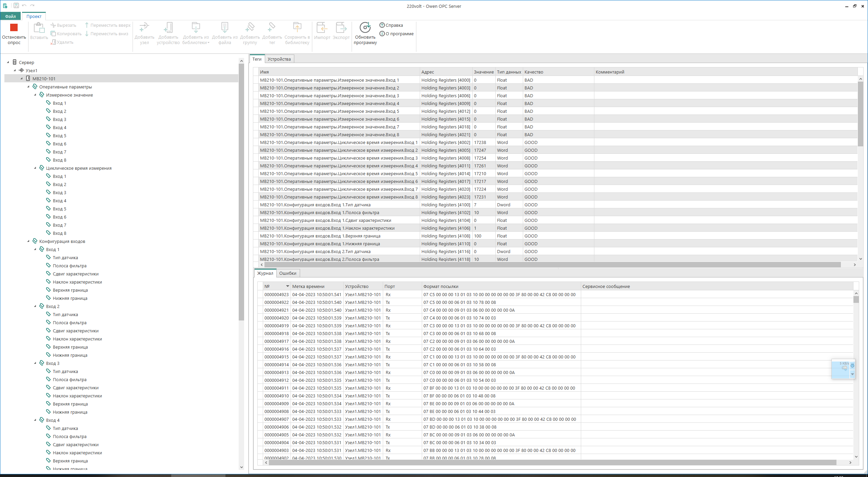The image size is (868, 477).
Task: Open Справка help icon
Action: coord(382,25)
